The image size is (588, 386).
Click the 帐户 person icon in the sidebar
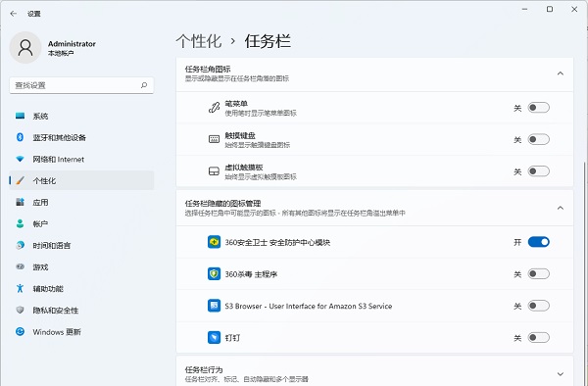coord(21,223)
